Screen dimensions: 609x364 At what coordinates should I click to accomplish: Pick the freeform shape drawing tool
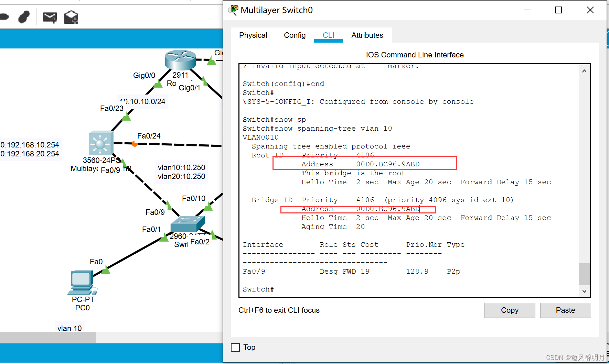coord(24,16)
